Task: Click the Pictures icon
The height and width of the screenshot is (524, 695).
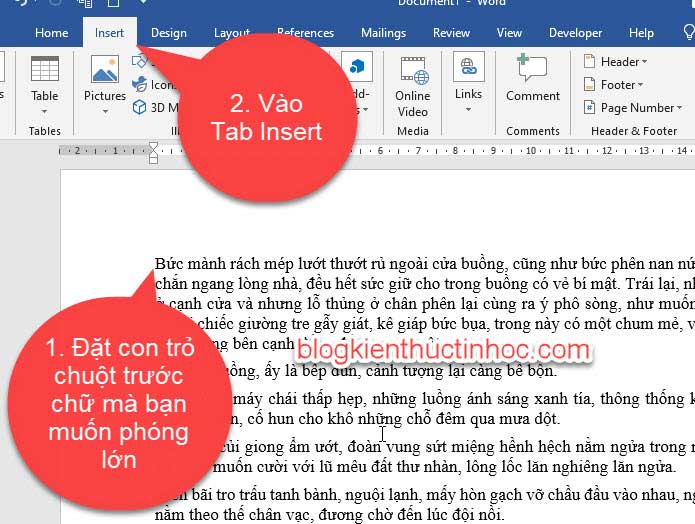Action: pyautogui.click(x=105, y=69)
